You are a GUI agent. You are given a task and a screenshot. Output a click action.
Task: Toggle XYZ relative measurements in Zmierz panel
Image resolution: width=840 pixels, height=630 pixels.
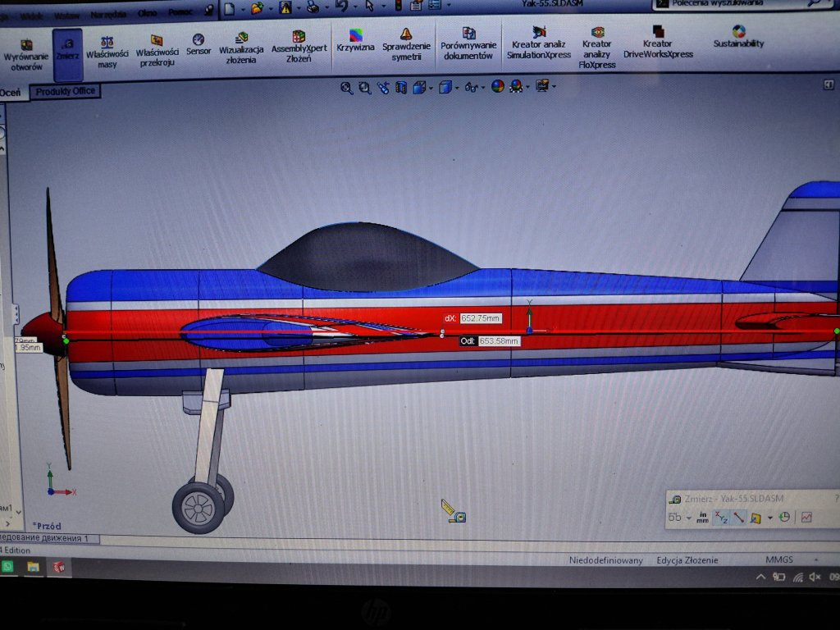coord(721,518)
